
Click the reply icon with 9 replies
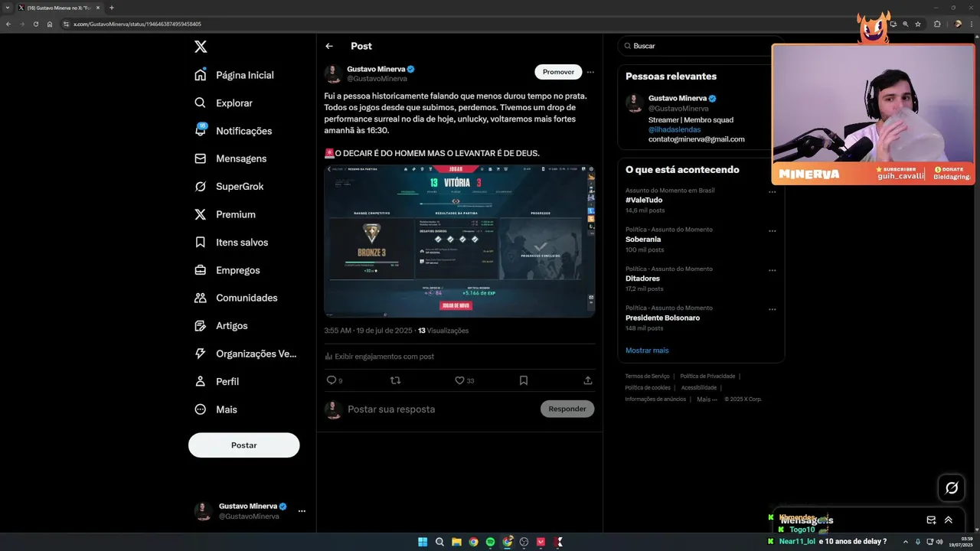[332, 380]
